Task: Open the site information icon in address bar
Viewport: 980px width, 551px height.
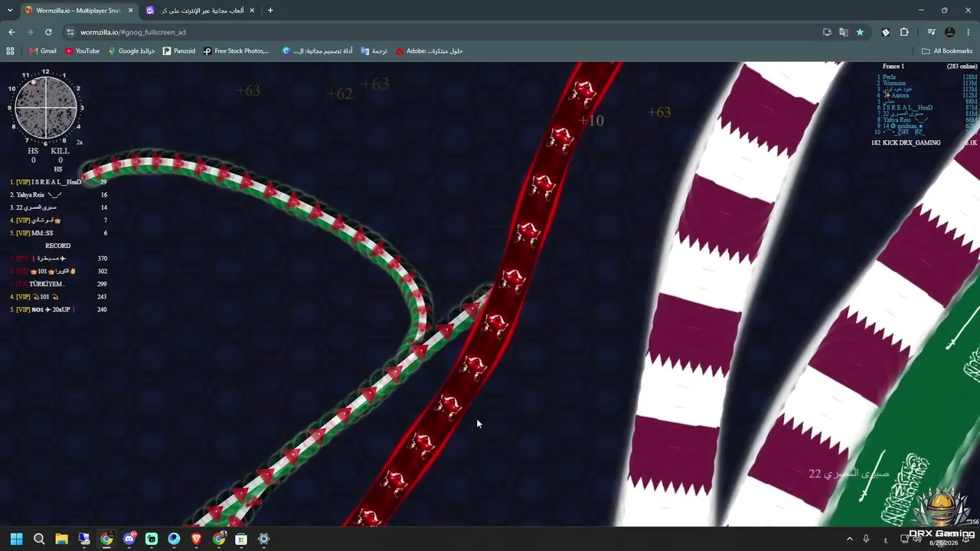Action: pos(70,32)
